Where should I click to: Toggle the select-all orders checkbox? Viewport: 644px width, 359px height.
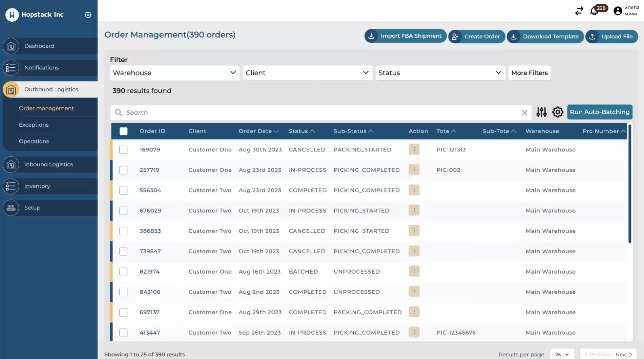pyautogui.click(x=124, y=131)
